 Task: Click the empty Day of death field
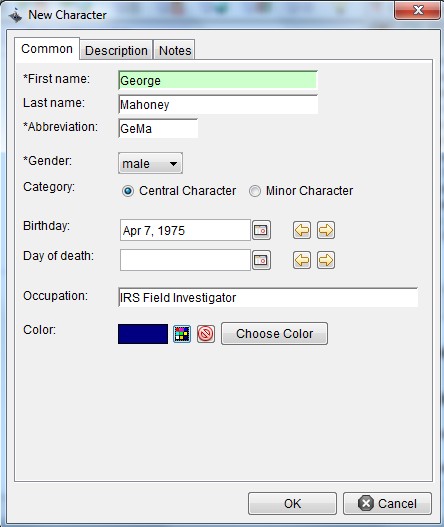pyautogui.click(x=185, y=260)
